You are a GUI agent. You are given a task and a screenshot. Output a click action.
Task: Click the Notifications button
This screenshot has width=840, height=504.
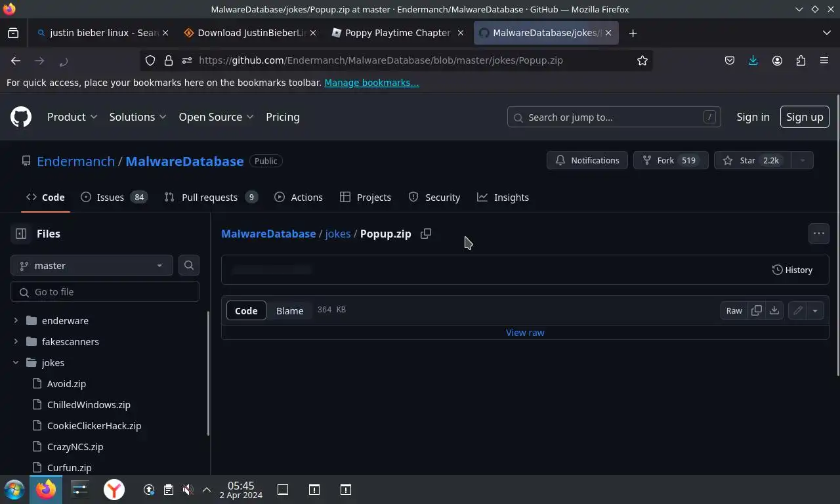pyautogui.click(x=587, y=160)
